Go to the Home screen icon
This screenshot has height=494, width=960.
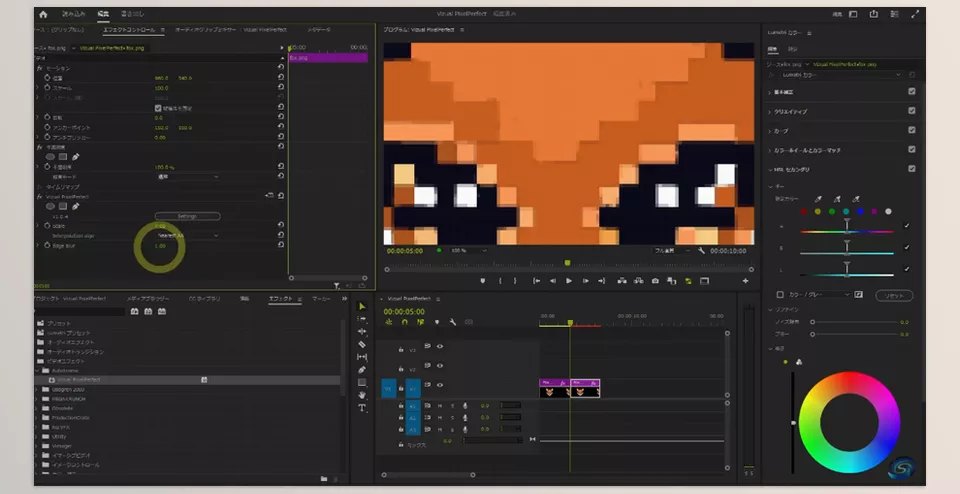[43, 13]
